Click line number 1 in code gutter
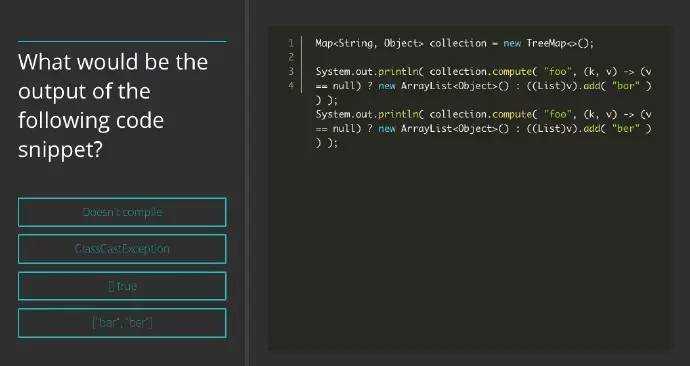 pos(291,43)
